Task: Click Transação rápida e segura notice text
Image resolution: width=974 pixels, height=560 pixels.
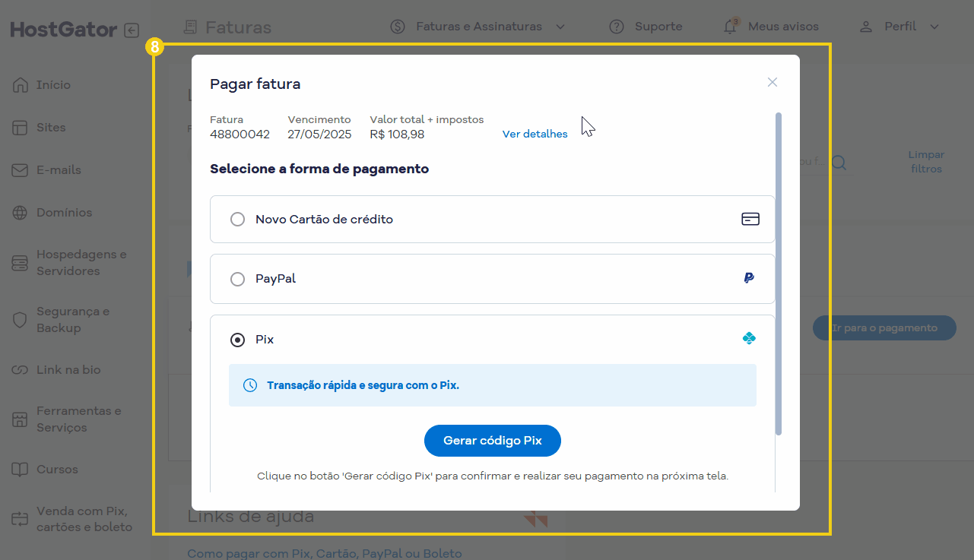Action: [363, 385]
